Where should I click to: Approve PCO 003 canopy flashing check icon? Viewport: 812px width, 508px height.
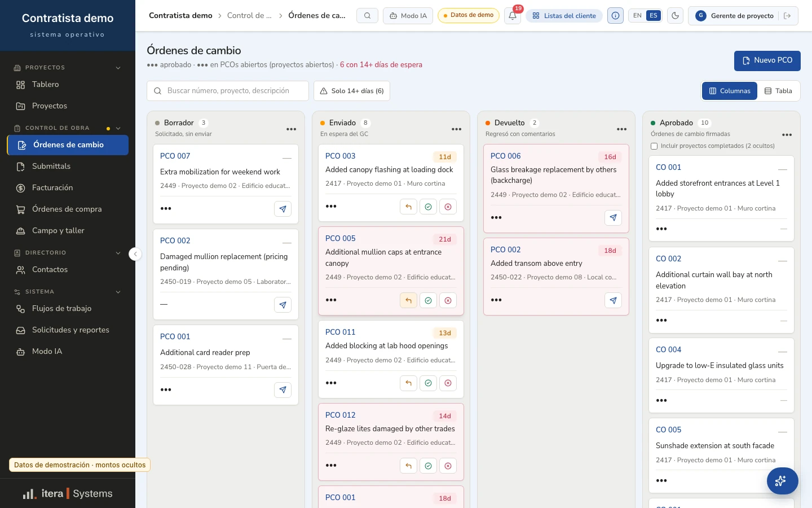(x=428, y=207)
